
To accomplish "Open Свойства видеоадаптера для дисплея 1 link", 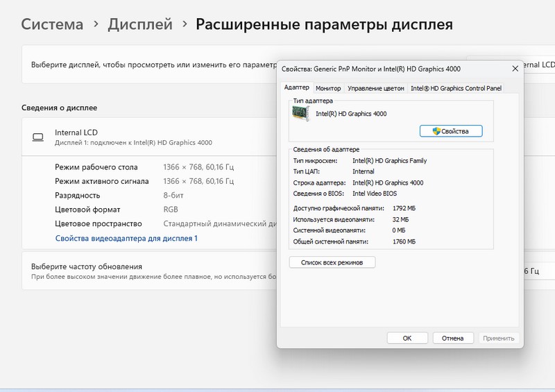I will 126,238.
